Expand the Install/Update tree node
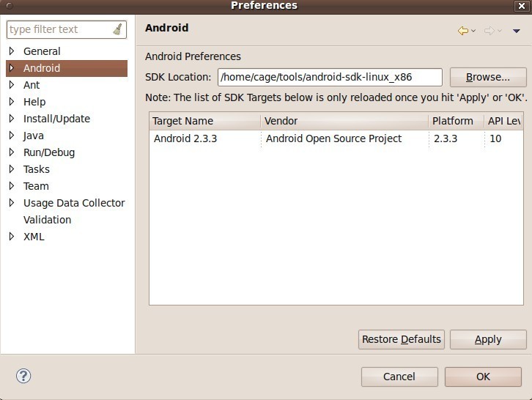Image resolution: width=532 pixels, height=400 pixels. click(12, 119)
